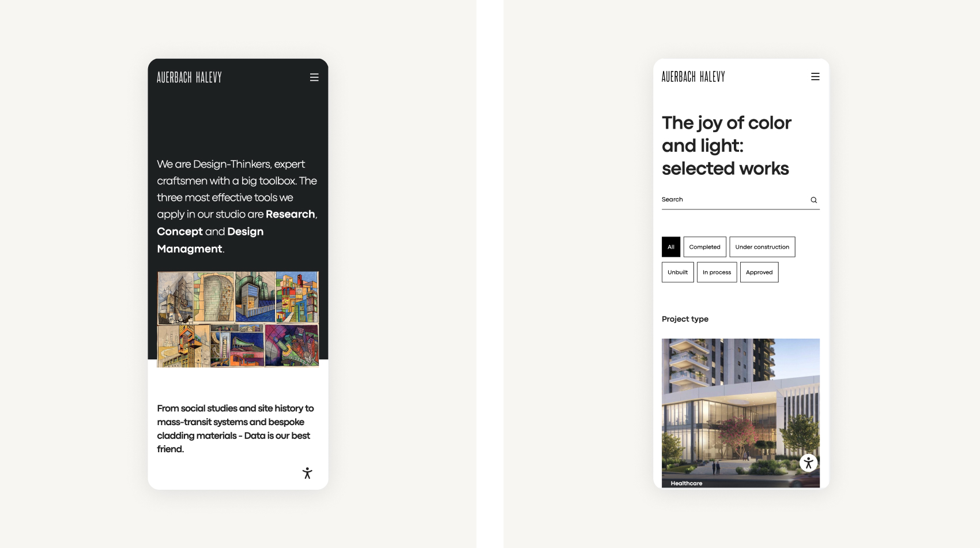Select the All filter

pyautogui.click(x=670, y=247)
